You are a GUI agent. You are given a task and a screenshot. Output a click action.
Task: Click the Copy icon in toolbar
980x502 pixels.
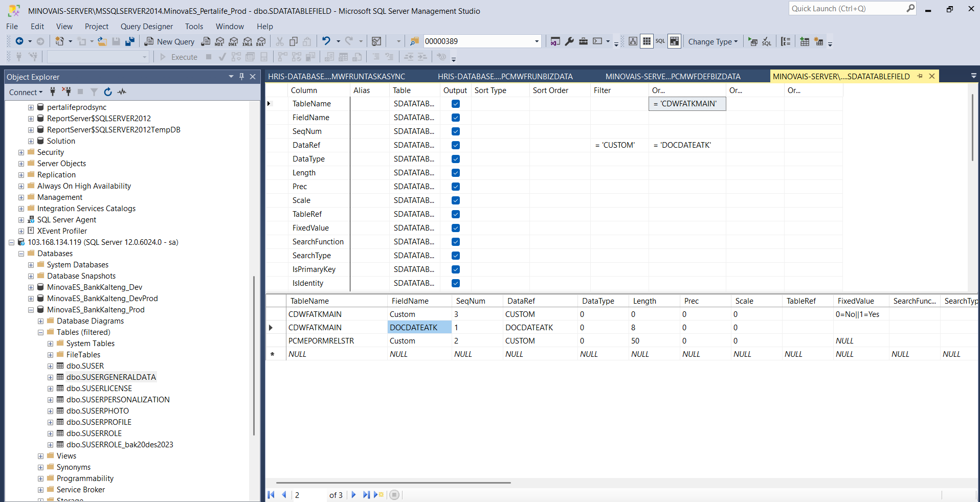point(294,41)
